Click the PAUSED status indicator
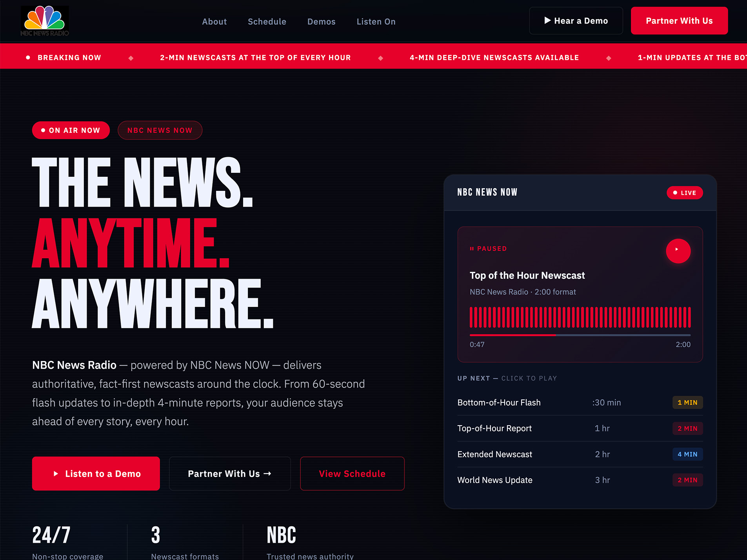747x560 pixels. point(488,248)
